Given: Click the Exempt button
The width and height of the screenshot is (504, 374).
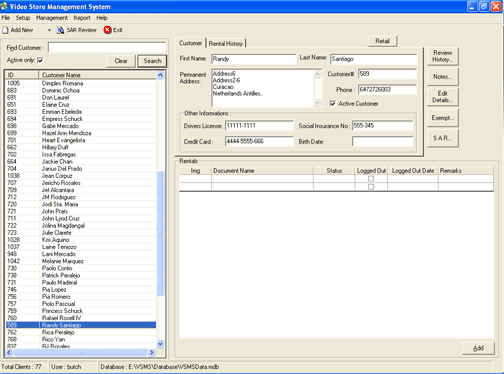Looking at the screenshot, I should (443, 118).
